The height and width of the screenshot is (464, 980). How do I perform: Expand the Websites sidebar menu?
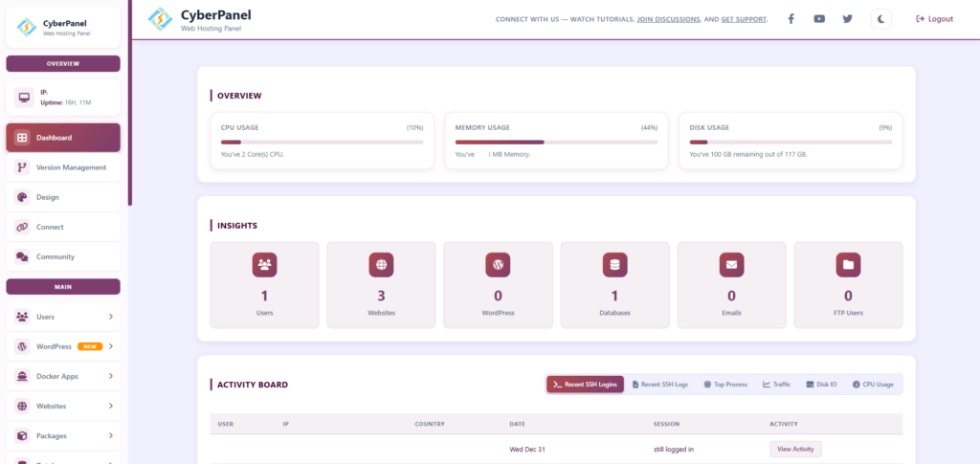(x=63, y=406)
